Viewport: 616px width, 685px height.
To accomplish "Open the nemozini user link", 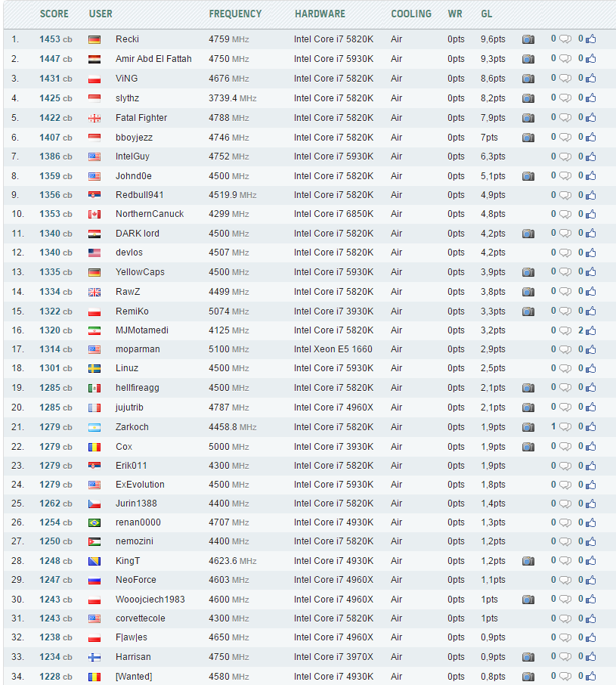I will [x=134, y=541].
